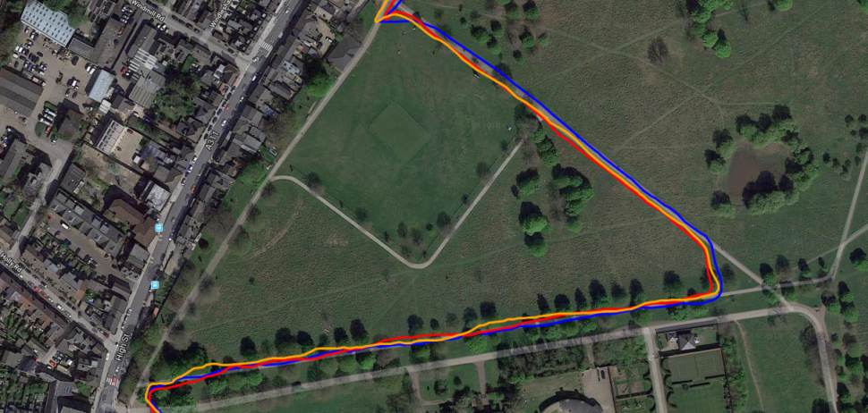Click the sharp corner where the tracks turn
Viewport: 868px width, 413px height.
[714, 291]
